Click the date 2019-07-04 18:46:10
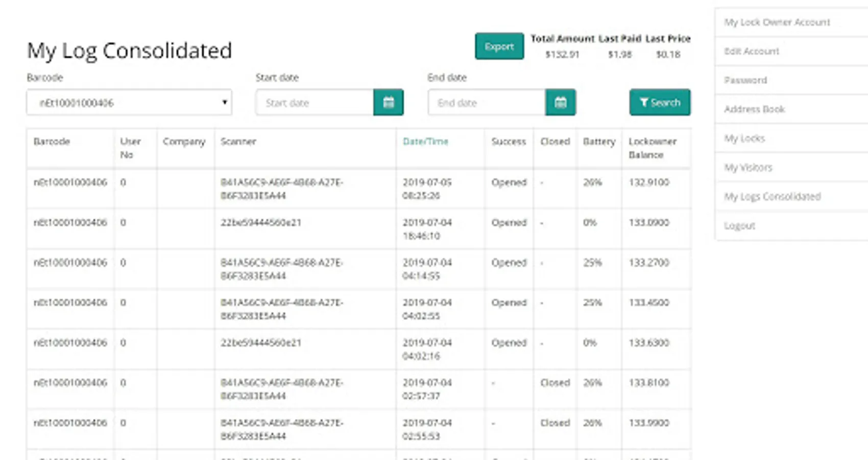 pyautogui.click(x=427, y=229)
